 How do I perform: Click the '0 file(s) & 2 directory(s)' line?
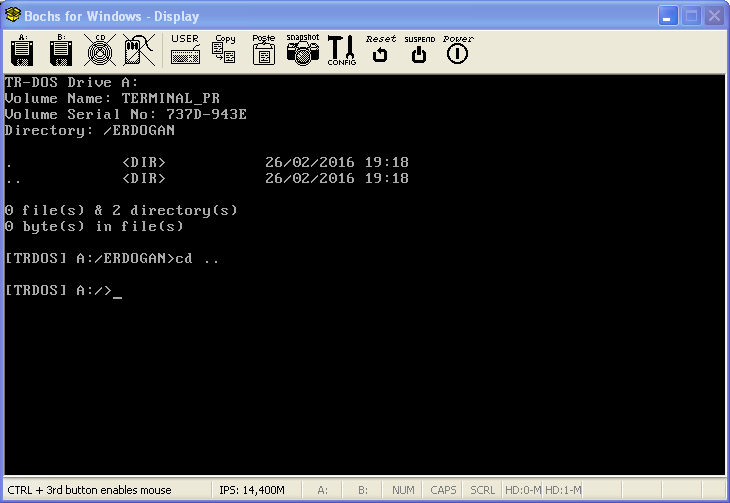point(121,211)
